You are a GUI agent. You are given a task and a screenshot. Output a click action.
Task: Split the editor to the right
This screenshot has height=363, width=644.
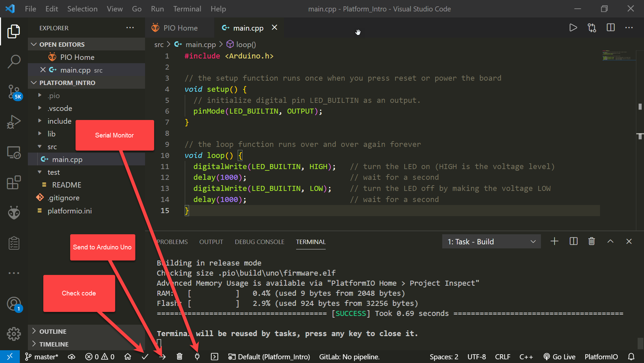pos(611,28)
